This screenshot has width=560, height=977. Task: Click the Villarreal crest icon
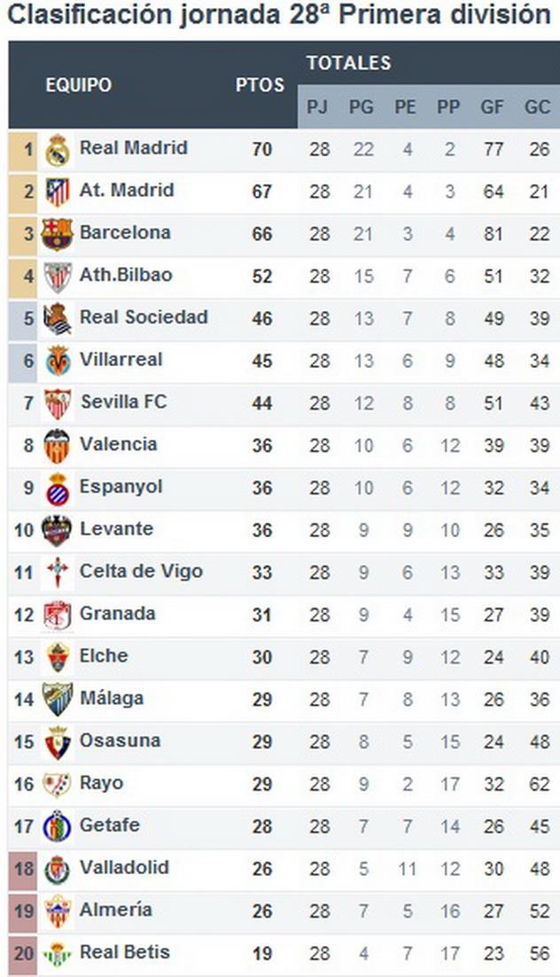click(58, 362)
